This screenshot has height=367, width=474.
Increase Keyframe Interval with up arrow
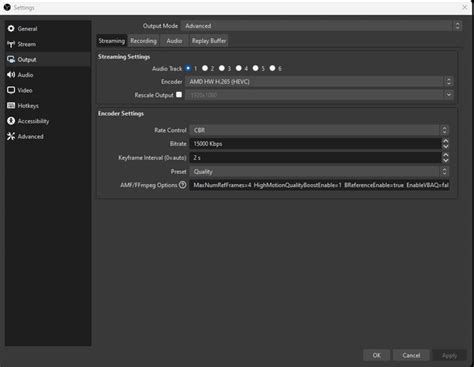[446, 155]
